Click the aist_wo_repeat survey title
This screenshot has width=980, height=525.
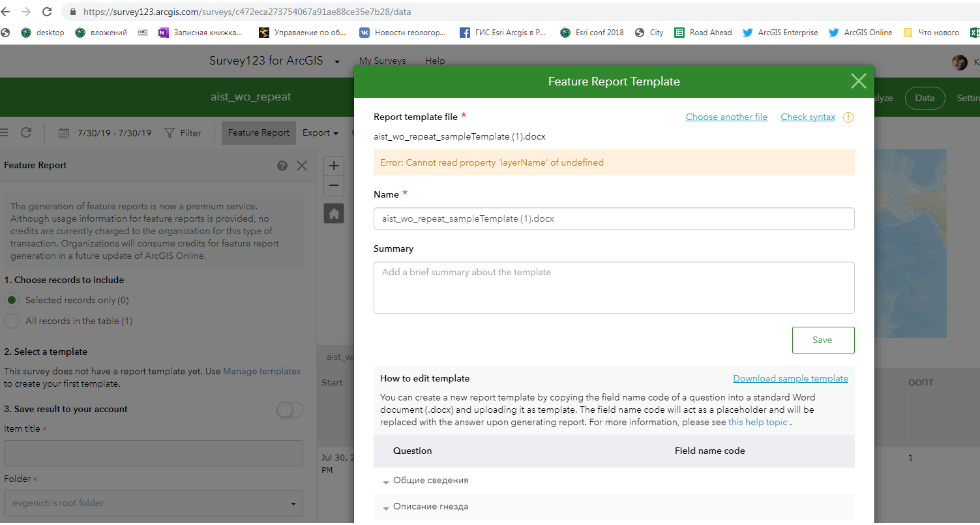250,97
